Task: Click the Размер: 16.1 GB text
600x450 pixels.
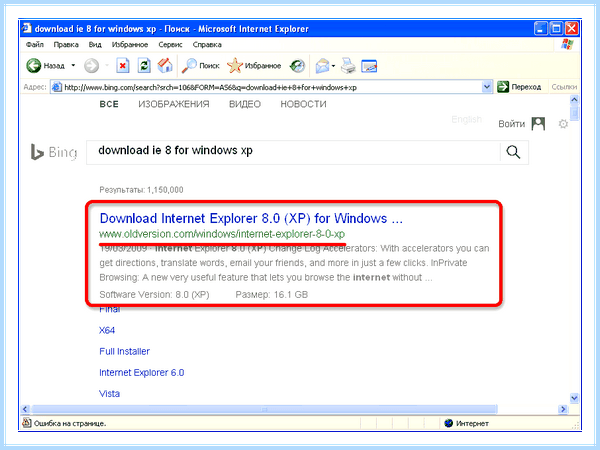Action: pos(272,295)
